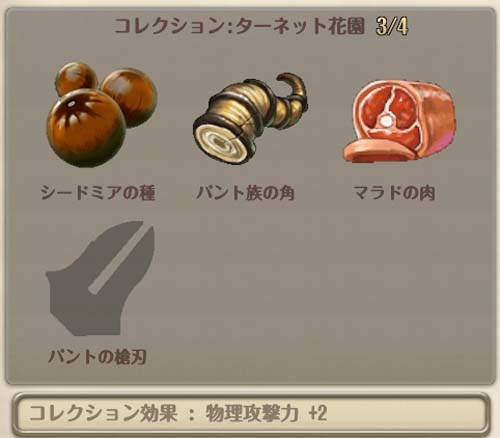
Task: Click the white bone in the meat
Action: tap(386, 120)
